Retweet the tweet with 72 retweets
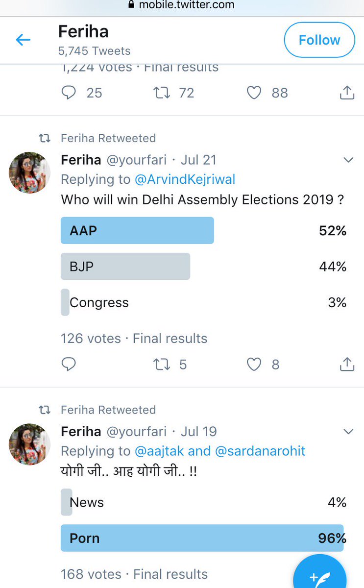364x588 pixels. coord(161,93)
